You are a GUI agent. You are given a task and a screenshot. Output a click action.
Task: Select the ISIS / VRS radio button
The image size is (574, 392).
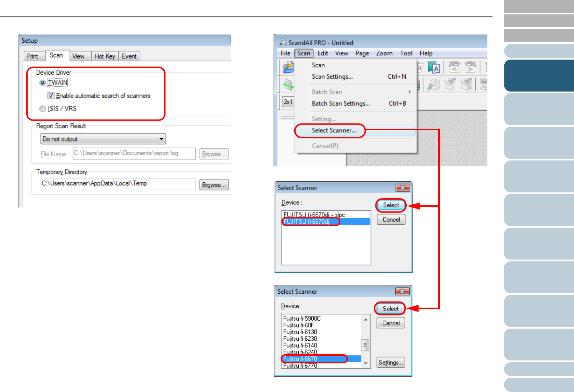click(42, 109)
